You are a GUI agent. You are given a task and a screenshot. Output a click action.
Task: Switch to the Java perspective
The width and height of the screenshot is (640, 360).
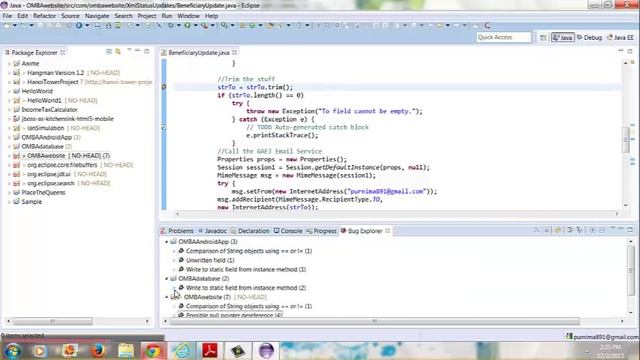pyautogui.click(x=562, y=38)
